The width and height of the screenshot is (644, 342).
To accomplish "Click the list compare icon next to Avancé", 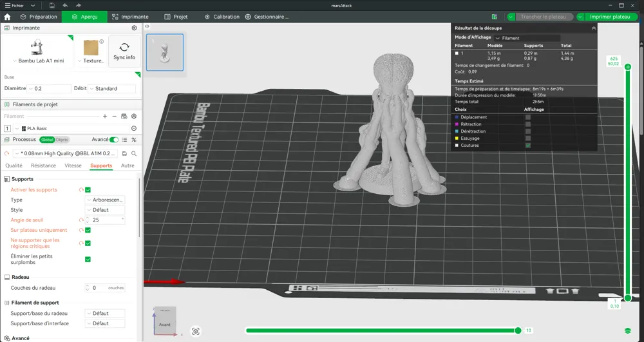I will tap(124, 140).
